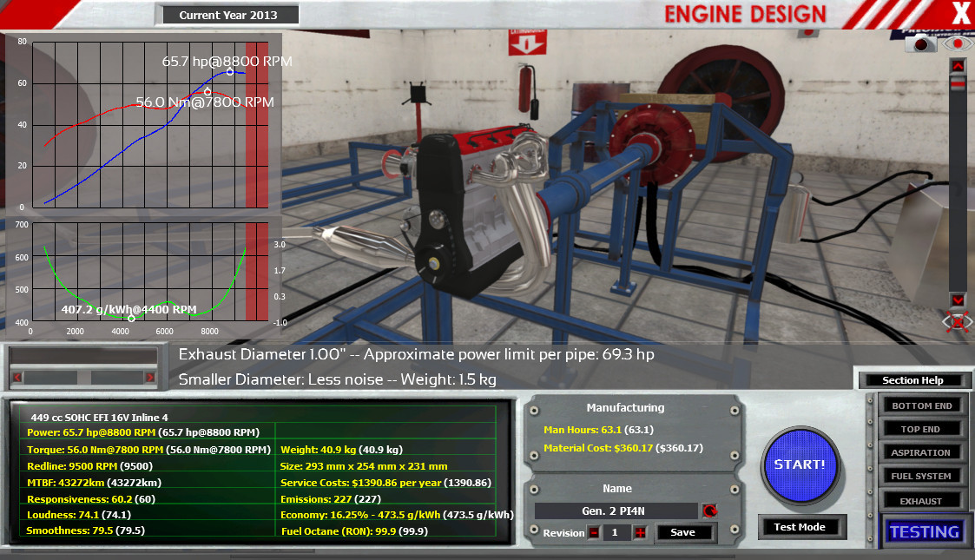The height and width of the screenshot is (560, 975).
Task: Click the crossed-out eye hide icon
Action: tap(958, 322)
